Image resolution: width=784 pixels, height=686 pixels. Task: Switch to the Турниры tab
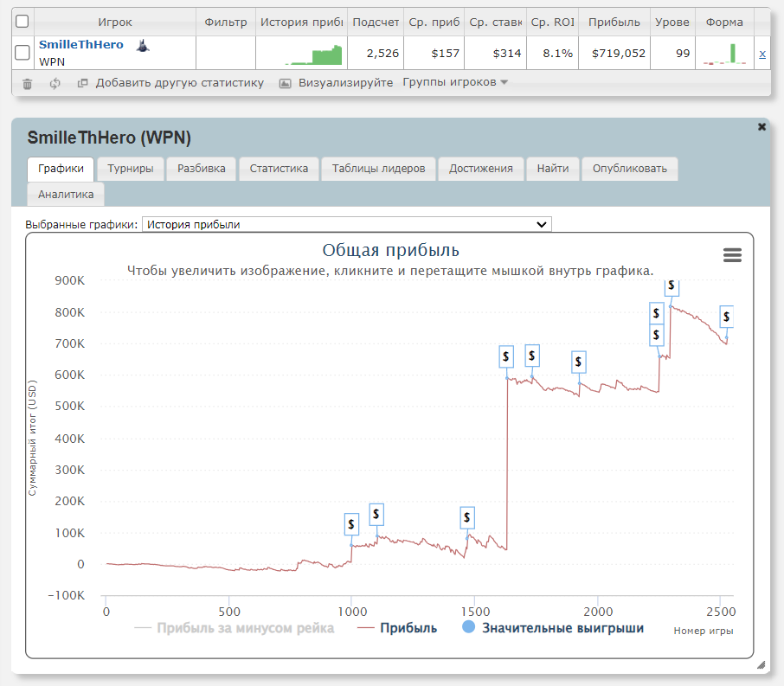[x=131, y=169]
